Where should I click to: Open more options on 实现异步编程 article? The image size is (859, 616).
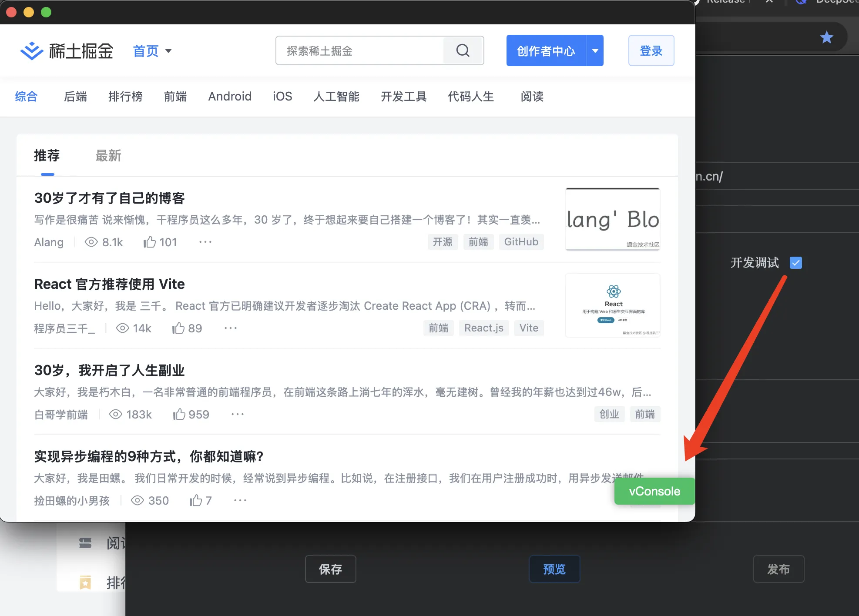click(240, 500)
